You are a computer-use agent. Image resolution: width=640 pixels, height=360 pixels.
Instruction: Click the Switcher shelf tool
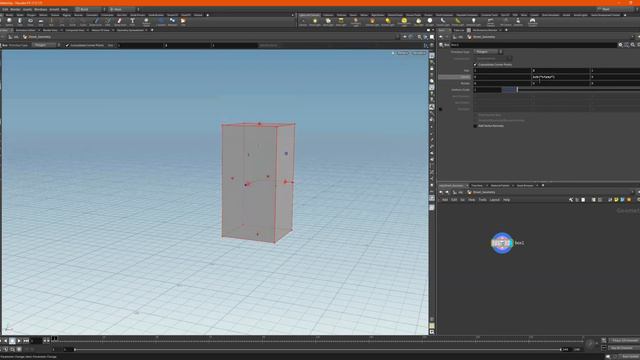pos(518,22)
